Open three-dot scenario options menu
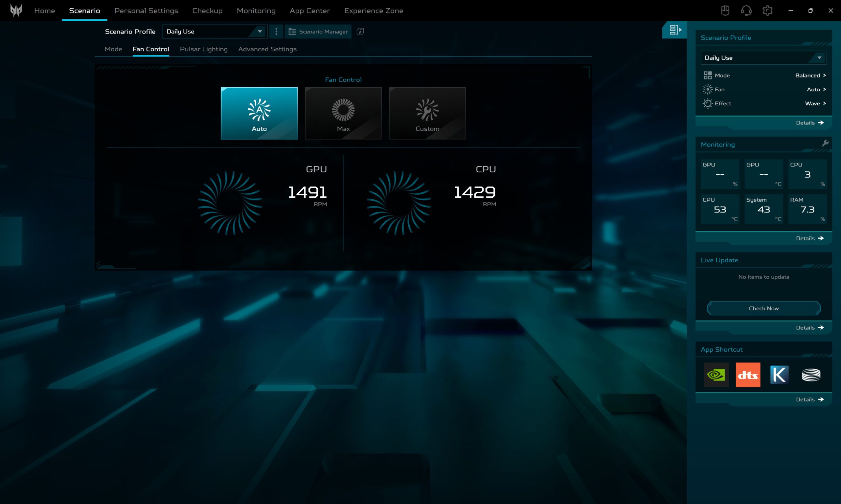Image resolution: width=841 pixels, height=504 pixels. point(276,32)
